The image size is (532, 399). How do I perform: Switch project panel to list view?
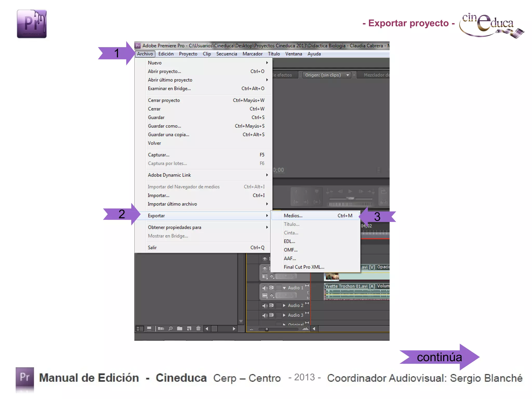pos(140,329)
